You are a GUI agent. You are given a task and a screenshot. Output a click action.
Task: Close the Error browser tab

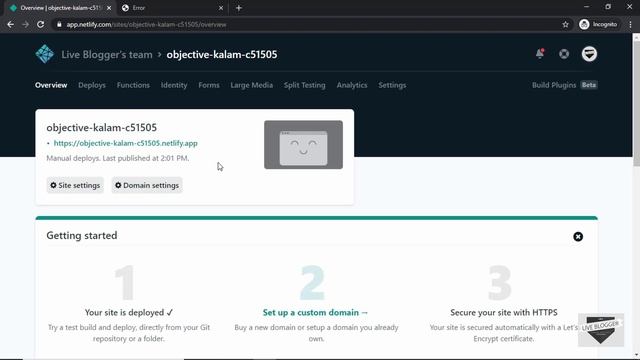tap(221, 8)
